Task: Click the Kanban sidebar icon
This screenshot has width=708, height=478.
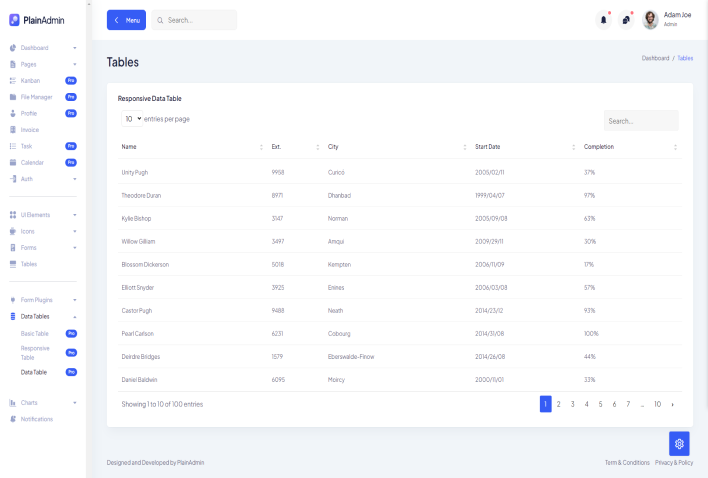Action: pos(12,80)
